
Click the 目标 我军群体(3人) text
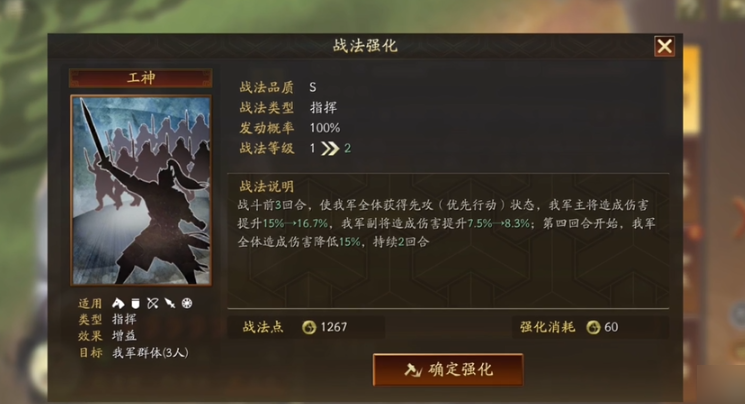(x=134, y=353)
